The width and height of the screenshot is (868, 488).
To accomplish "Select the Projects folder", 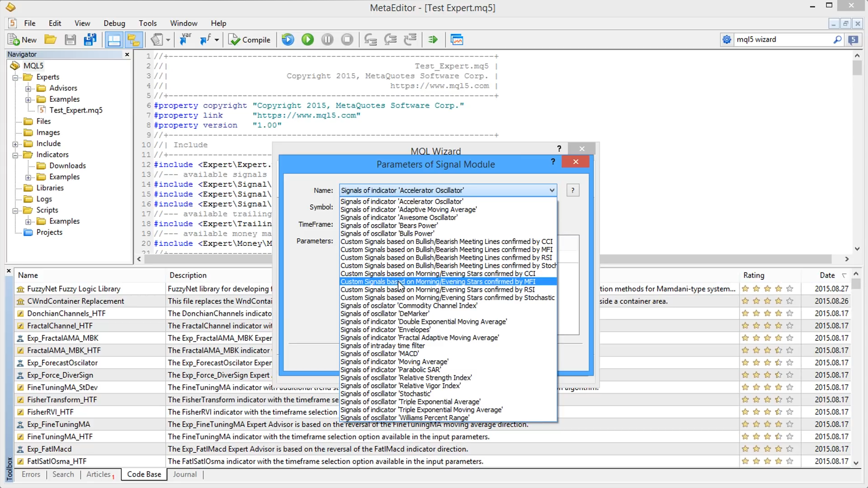I will pyautogui.click(x=49, y=232).
